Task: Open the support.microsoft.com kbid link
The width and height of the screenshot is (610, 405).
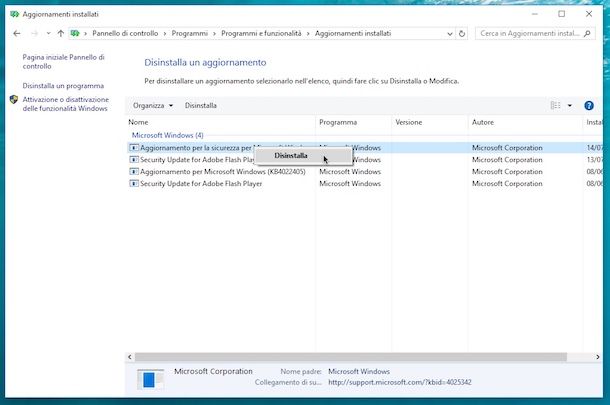Action: click(400, 382)
